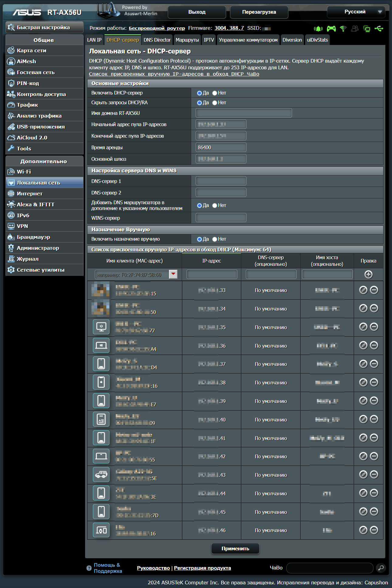Select Нет for Включить DHCP-сервер

[215, 93]
